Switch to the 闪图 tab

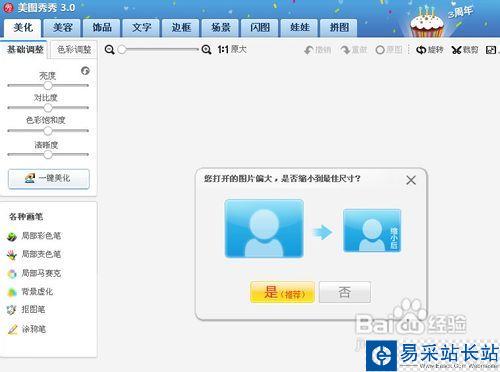[260, 28]
